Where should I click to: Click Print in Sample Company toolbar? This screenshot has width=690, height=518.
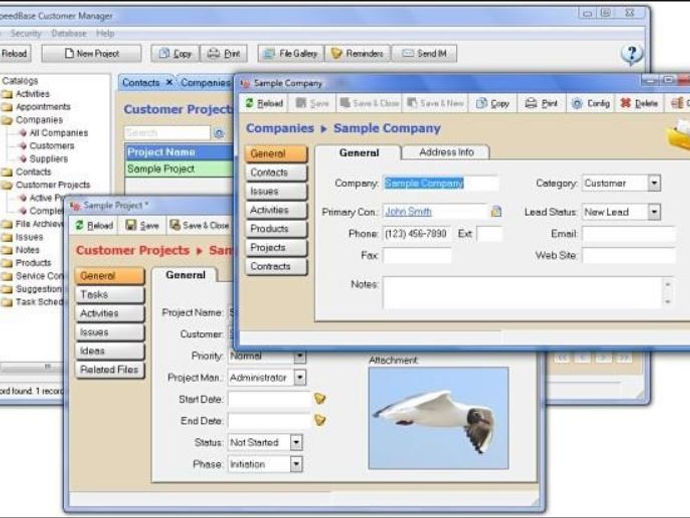point(541,103)
